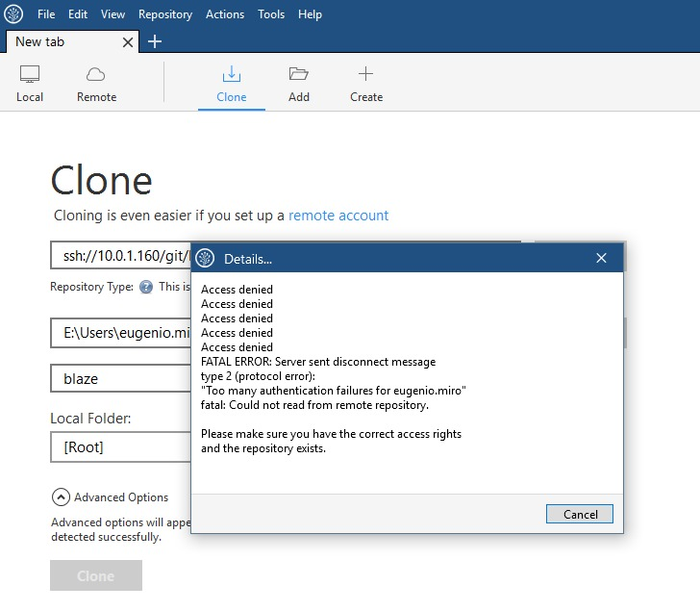
Task: Open the Tools menu
Action: pyautogui.click(x=271, y=14)
